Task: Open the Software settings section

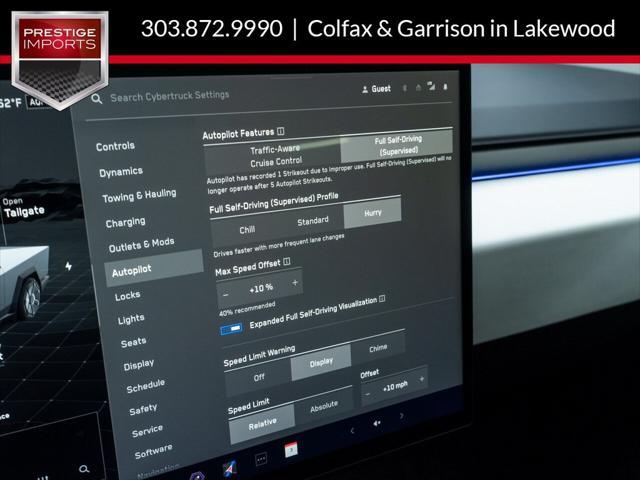Action: [x=153, y=451]
